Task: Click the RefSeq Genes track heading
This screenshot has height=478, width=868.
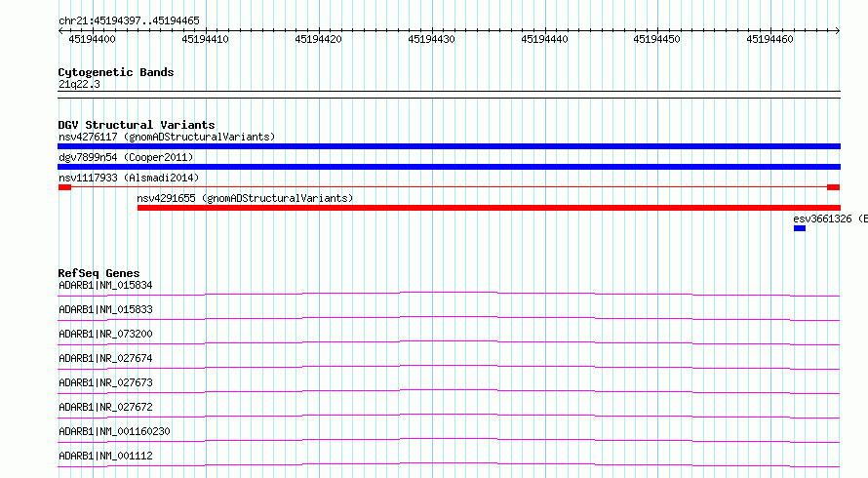Action: (x=99, y=273)
